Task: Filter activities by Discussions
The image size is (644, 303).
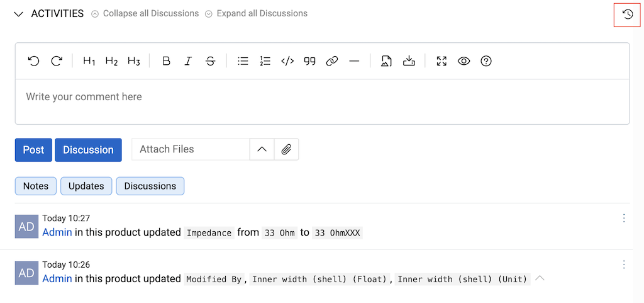Action: (x=150, y=186)
